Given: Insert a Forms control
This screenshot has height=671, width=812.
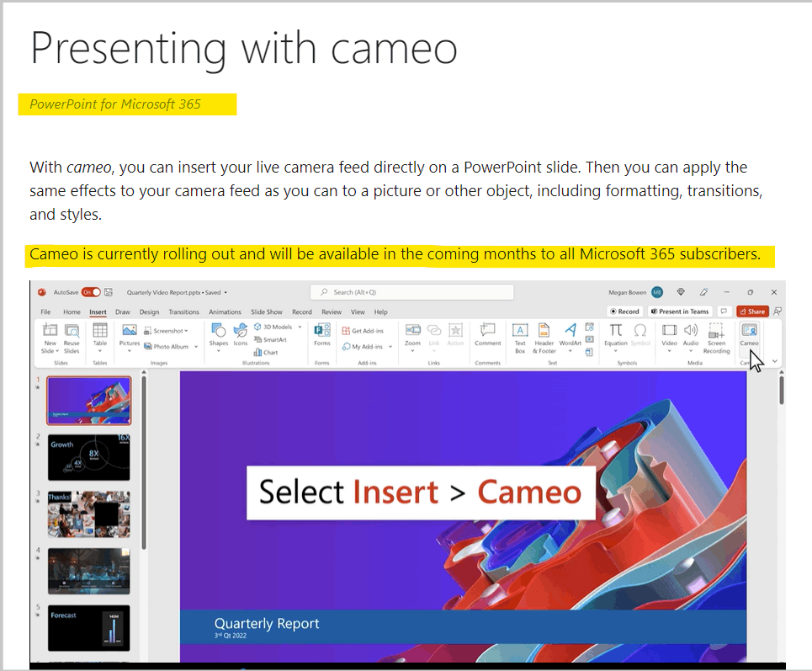Looking at the screenshot, I should click(x=321, y=335).
